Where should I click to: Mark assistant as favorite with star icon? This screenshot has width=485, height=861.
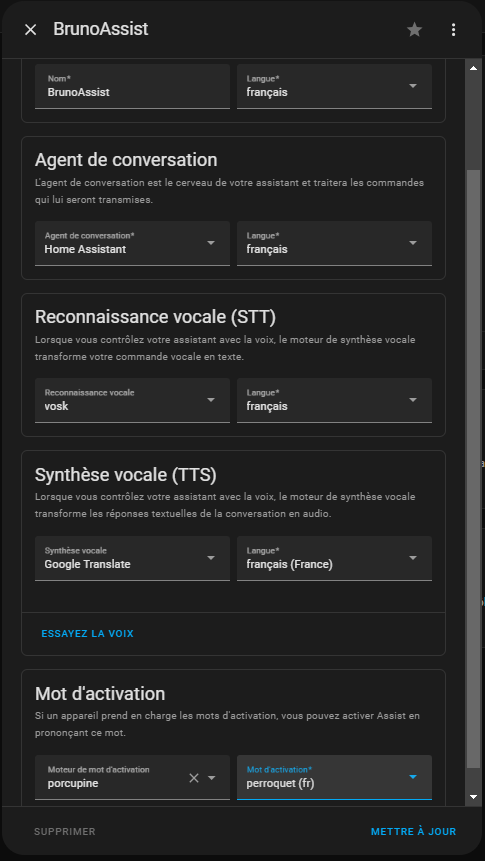tap(414, 30)
